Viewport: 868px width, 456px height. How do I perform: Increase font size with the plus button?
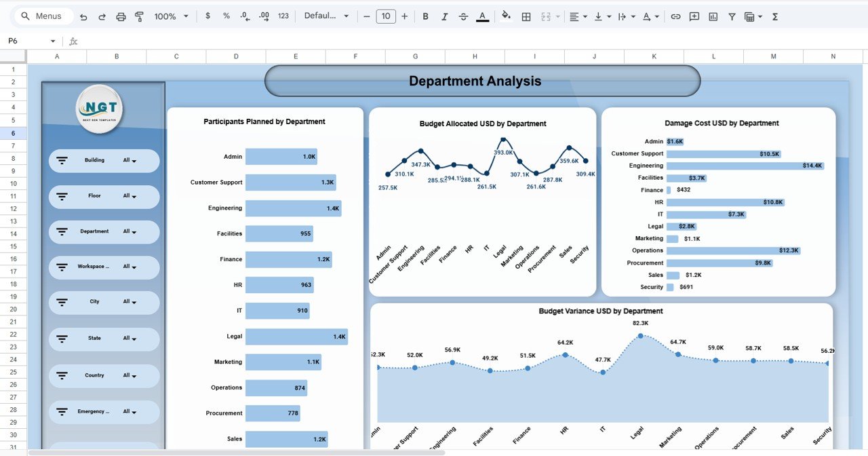coord(404,16)
